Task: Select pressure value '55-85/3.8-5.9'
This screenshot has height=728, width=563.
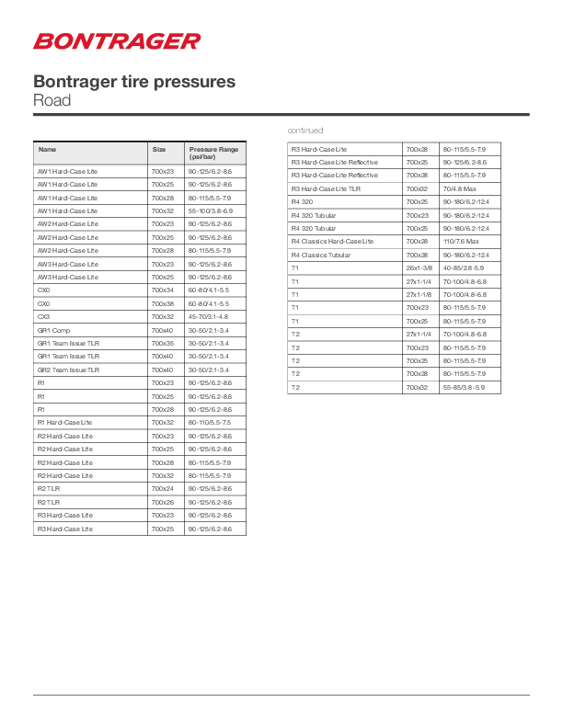Action: pos(464,387)
